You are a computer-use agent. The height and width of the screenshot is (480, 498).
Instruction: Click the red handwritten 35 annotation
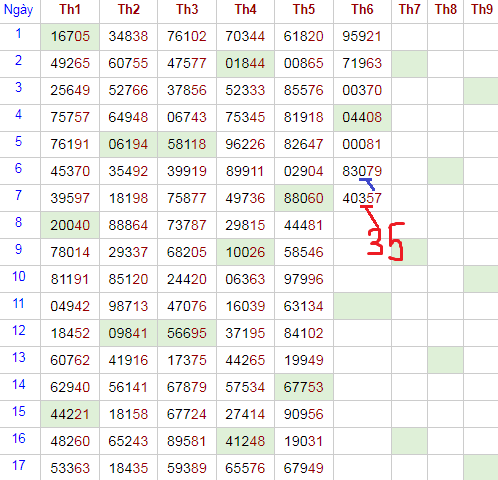click(x=386, y=241)
